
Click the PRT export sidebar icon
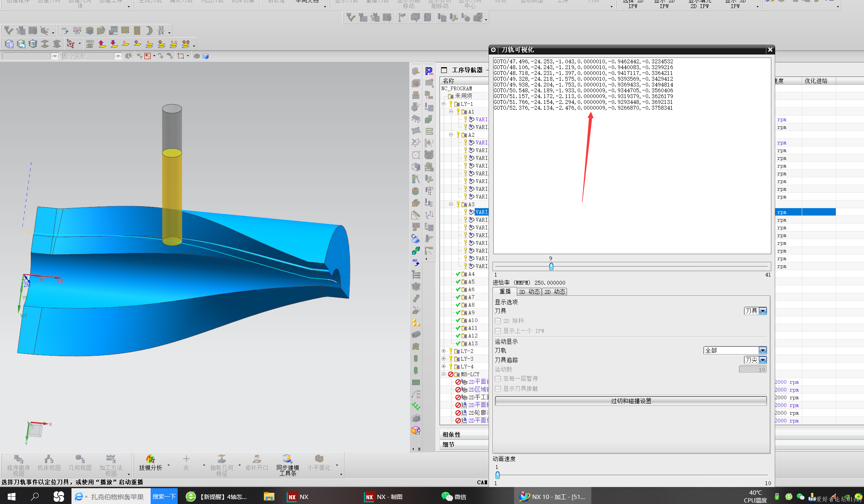click(x=416, y=263)
